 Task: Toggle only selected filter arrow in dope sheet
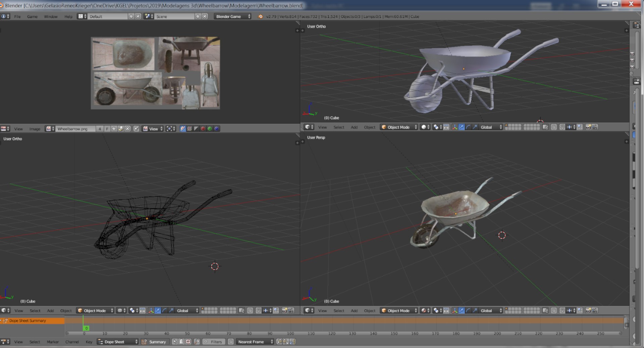point(175,342)
